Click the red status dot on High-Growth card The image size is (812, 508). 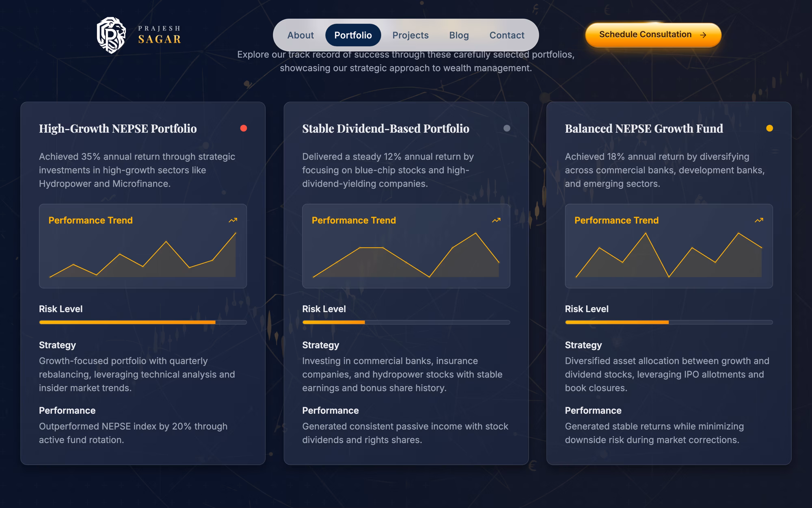point(244,128)
